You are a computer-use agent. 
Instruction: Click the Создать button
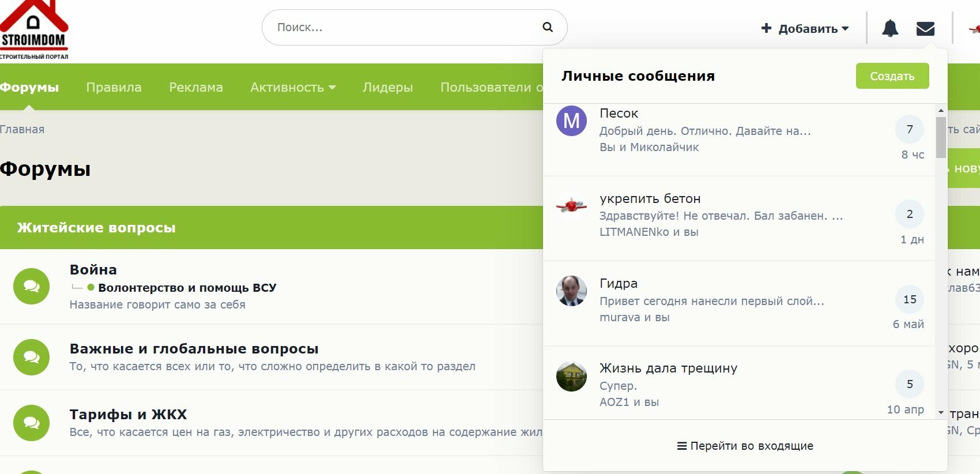[x=892, y=76]
